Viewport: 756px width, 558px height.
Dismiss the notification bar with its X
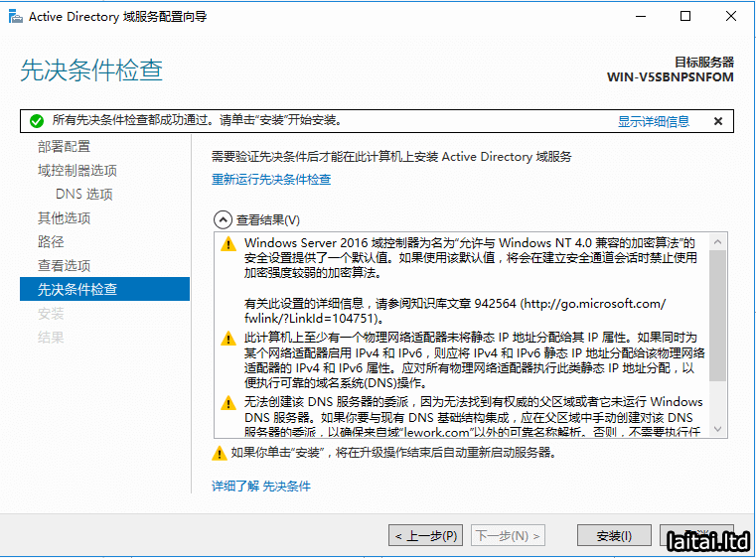pyautogui.click(x=717, y=121)
